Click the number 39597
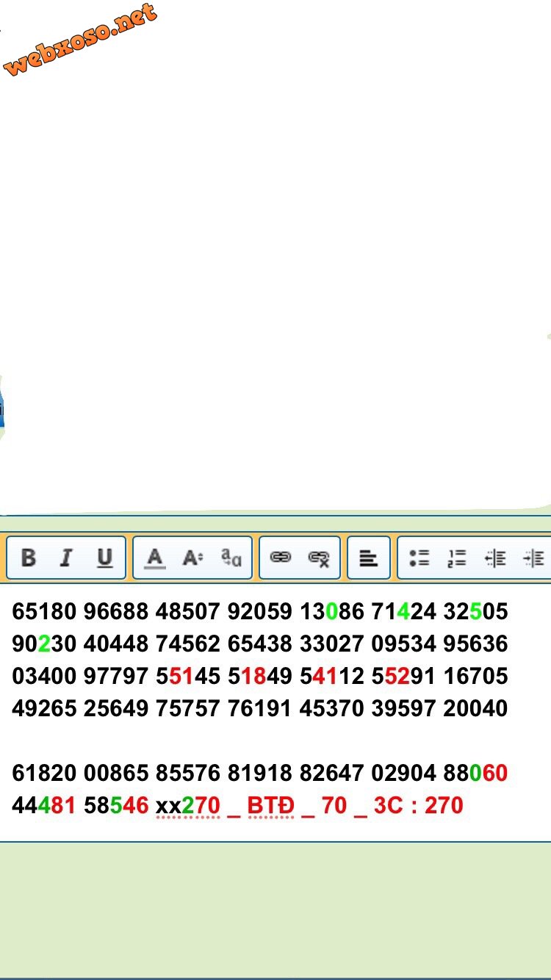Viewport: 551px width, 980px height. coord(404,708)
